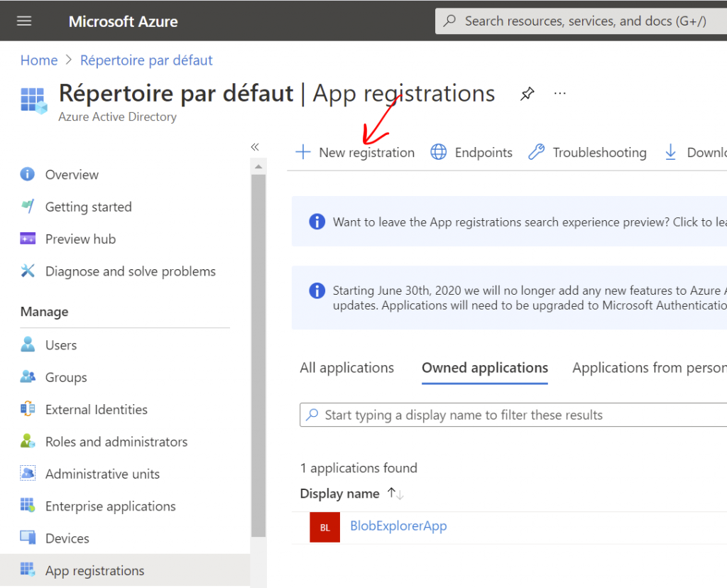Click the sidebar scroll up arrow

(258, 166)
